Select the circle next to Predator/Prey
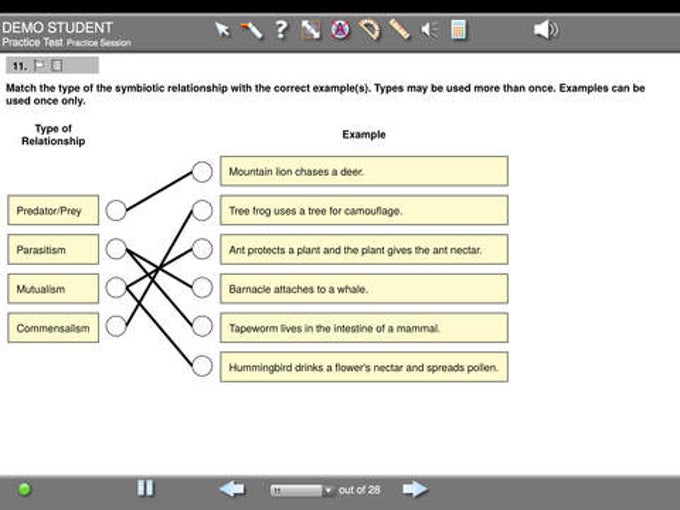 (x=116, y=210)
